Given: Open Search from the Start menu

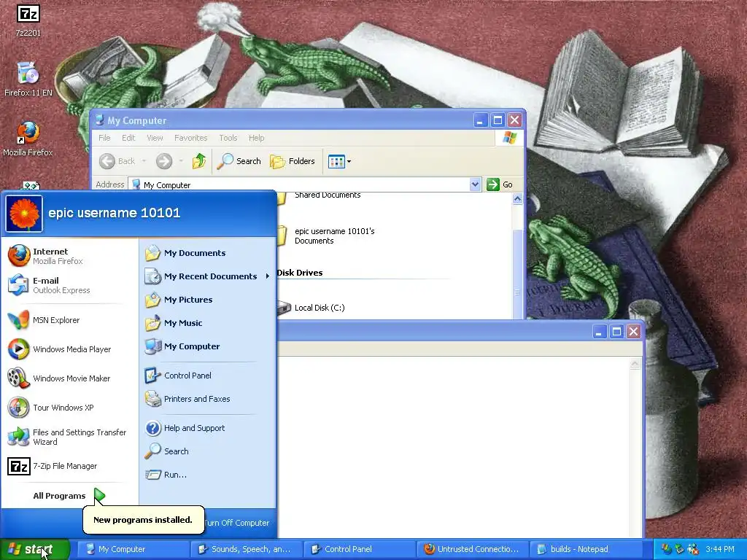Looking at the screenshot, I should coord(208,451).
